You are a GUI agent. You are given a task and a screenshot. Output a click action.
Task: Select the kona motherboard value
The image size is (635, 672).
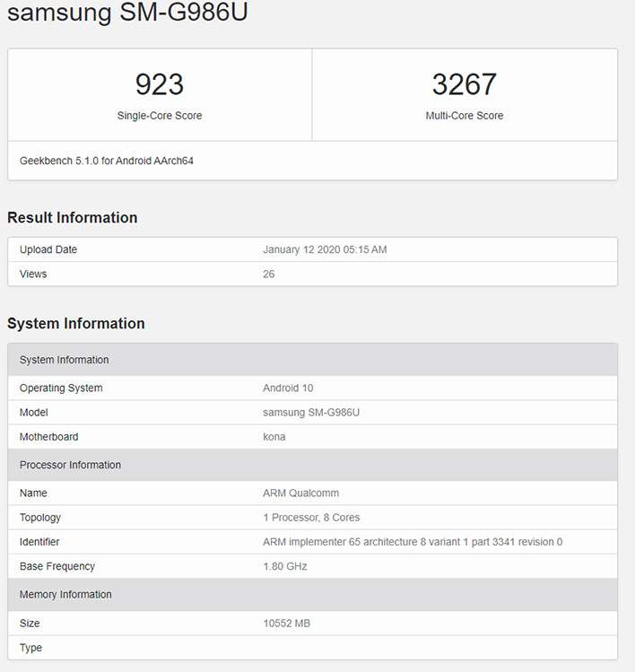click(x=274, y=437)
